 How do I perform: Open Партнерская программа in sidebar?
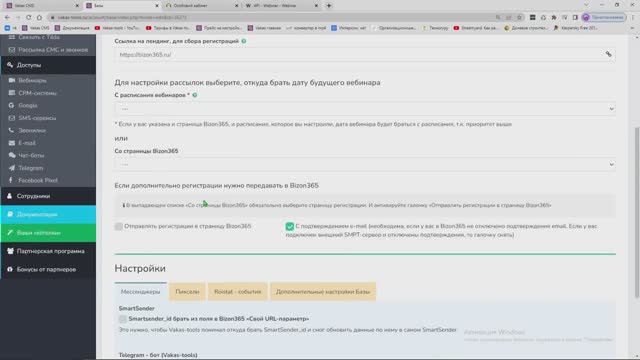(x=48, y=251)
